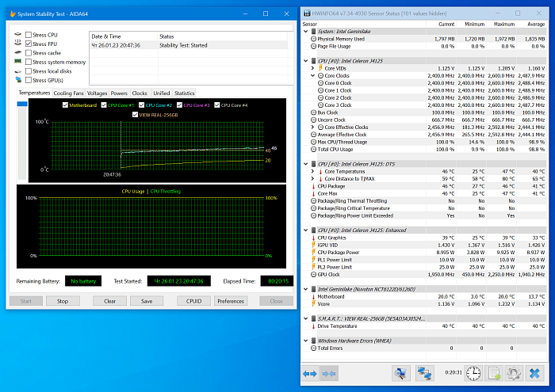The image size is (555, 392).
Task: Click the Bus Clock circle icon
Action: coord(313,112)
